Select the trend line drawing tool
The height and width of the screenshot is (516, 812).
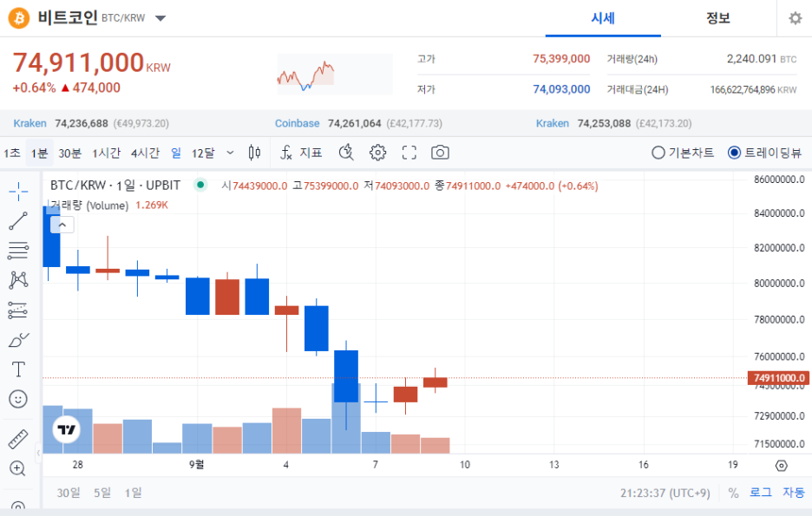click(x=18, y=221)
